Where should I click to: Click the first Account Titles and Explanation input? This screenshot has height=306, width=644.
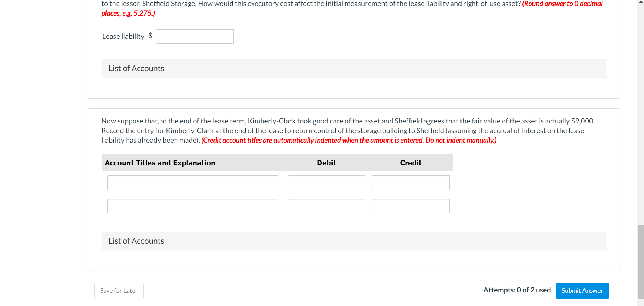tap(192, 183)
